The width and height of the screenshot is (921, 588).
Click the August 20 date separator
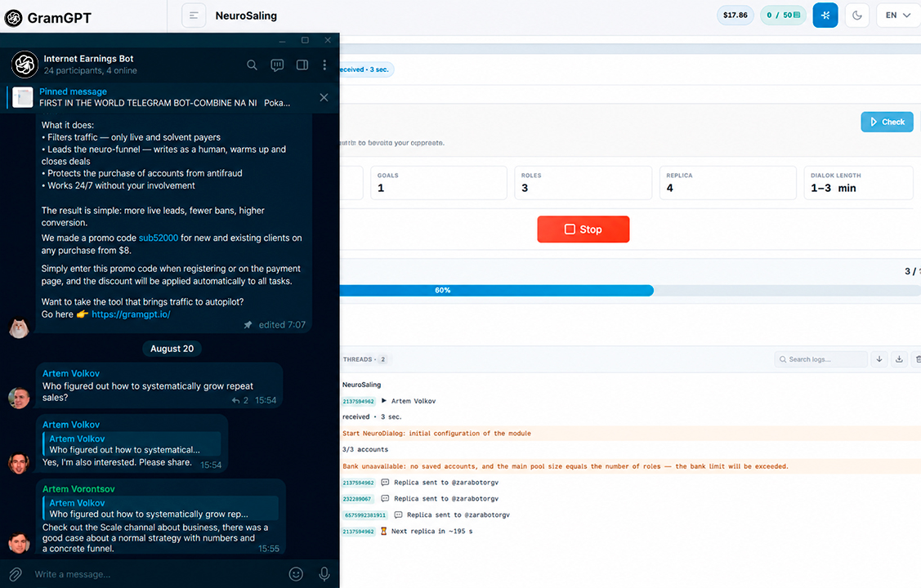tap(172, 349)
